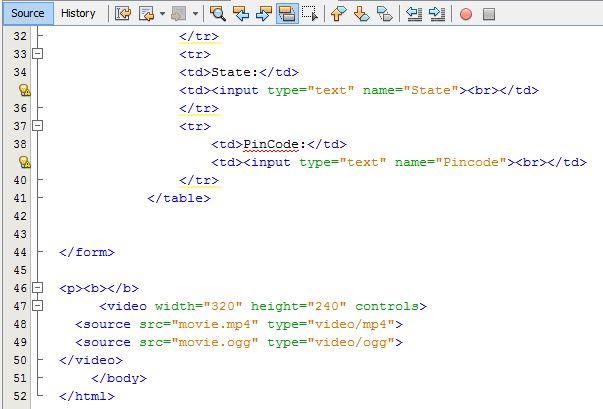Click the underlined word PinCode on line 38
603x409 pixels.
pos(271,144)
